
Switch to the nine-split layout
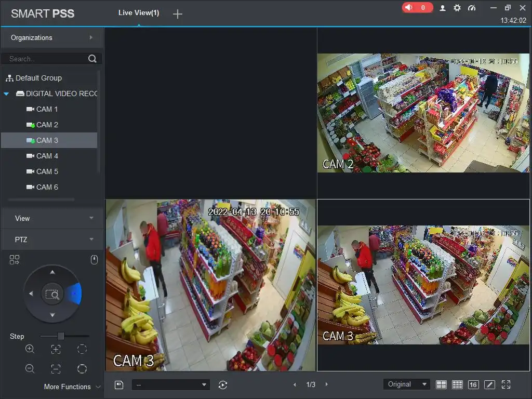(457, 384)
